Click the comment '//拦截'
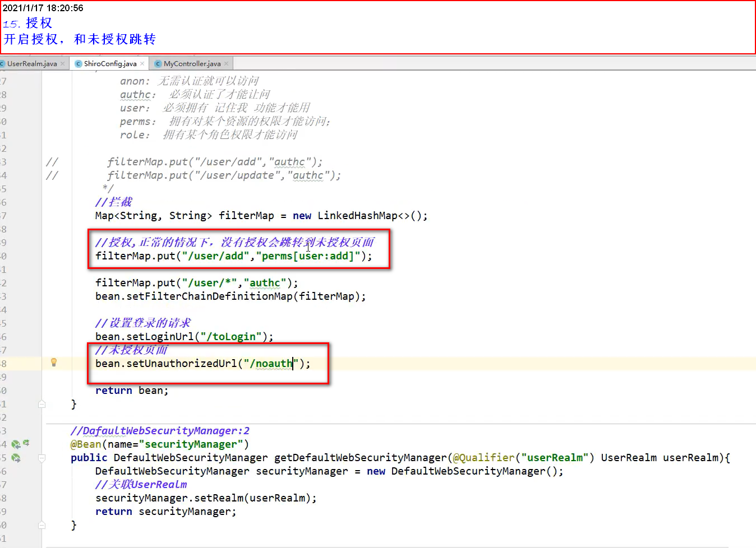 coord(114,202)
